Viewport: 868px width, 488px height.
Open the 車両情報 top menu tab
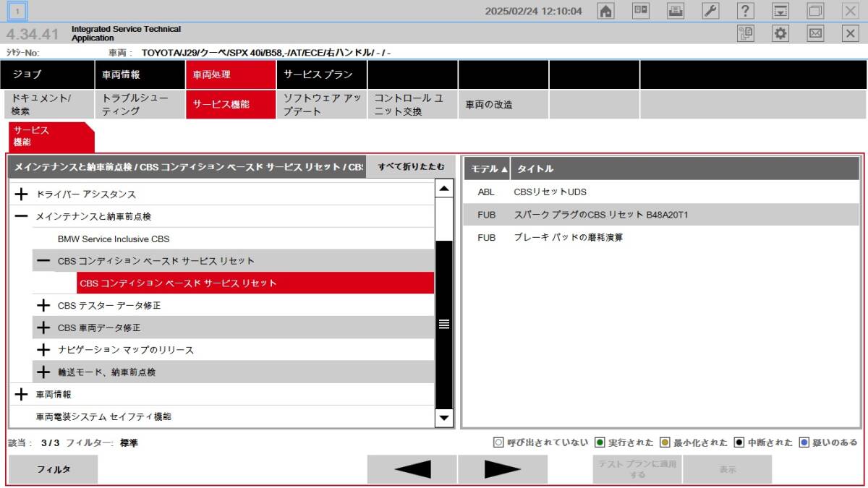[x=140, y=74]
